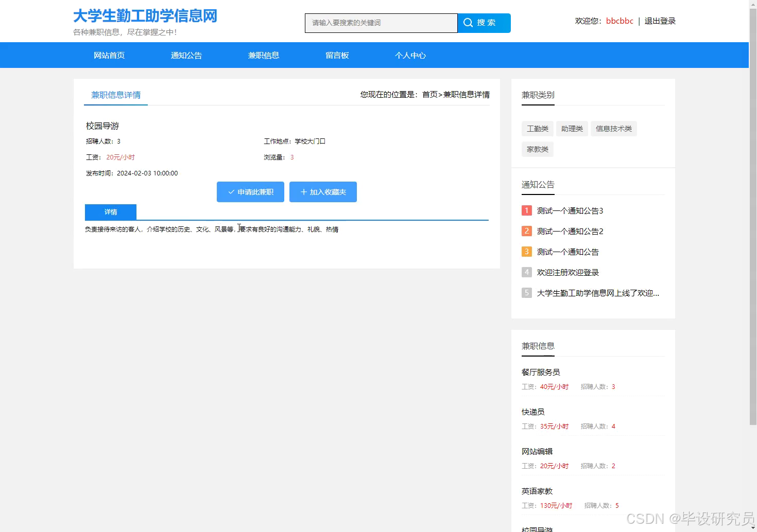Image resolution: width=757 pixels, height=532 pixels.
Task: Click 首页 in the breadcrumb
Action: point(430,95)
